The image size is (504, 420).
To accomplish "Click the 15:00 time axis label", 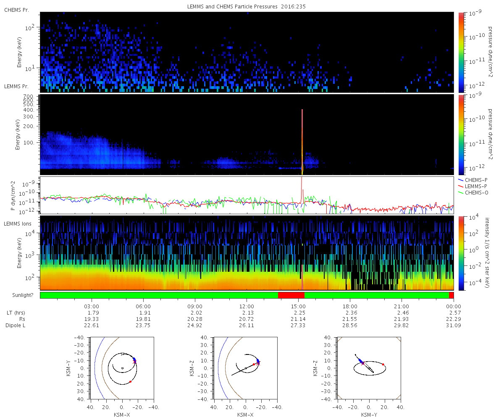I will 298,306.
